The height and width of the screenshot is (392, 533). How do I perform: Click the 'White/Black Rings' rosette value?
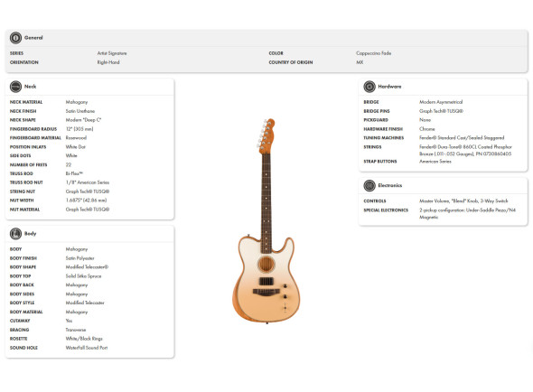(x=84, y=339)
